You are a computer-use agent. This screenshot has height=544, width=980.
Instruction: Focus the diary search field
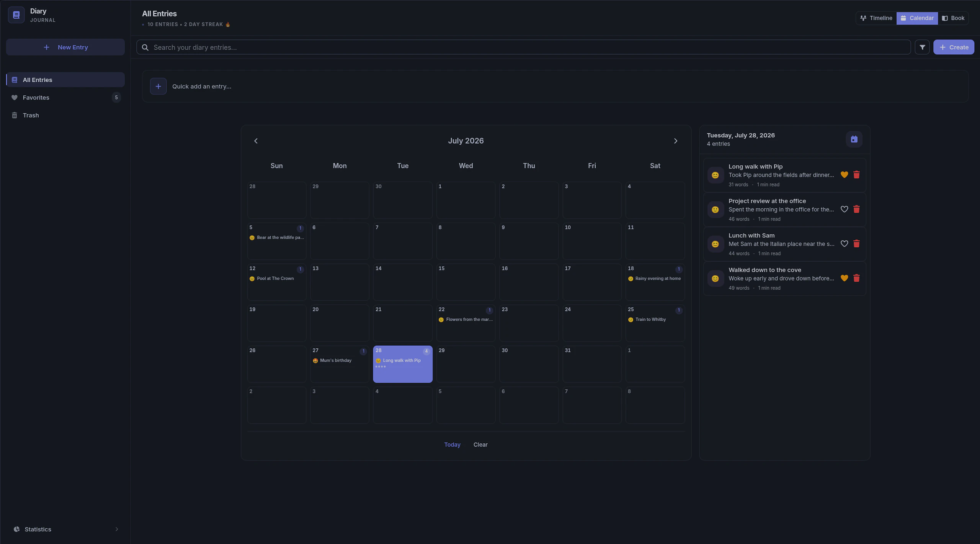point(523,47)
